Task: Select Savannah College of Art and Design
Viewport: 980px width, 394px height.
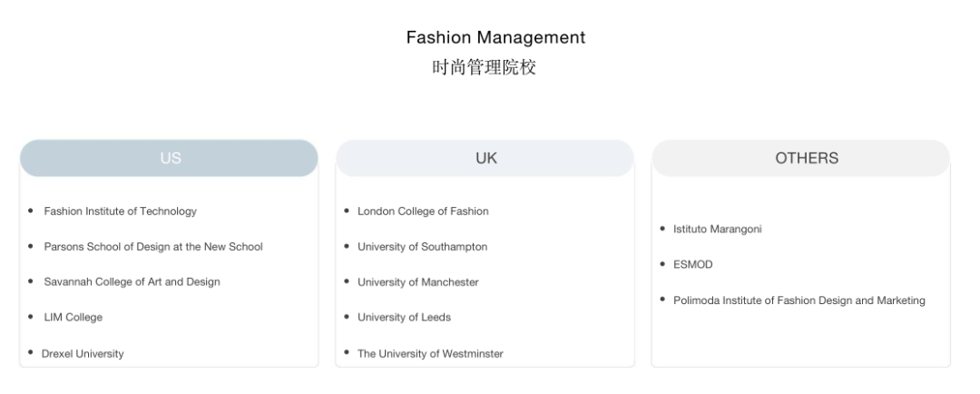Action: coord(132,282)
